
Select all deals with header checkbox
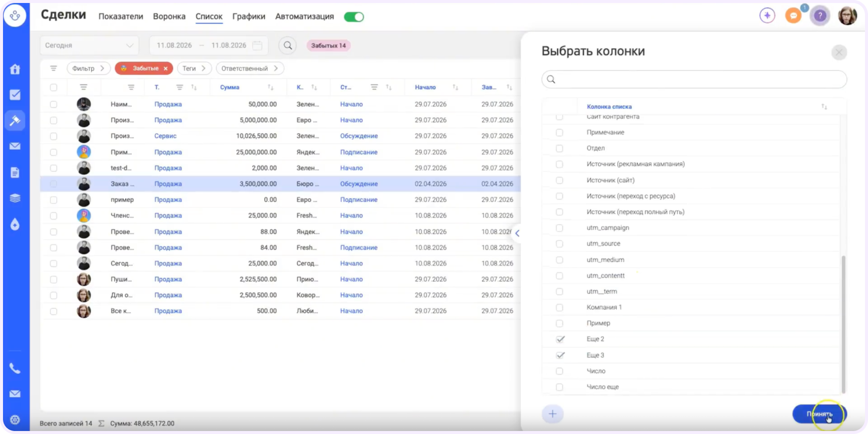coord(53,87)
